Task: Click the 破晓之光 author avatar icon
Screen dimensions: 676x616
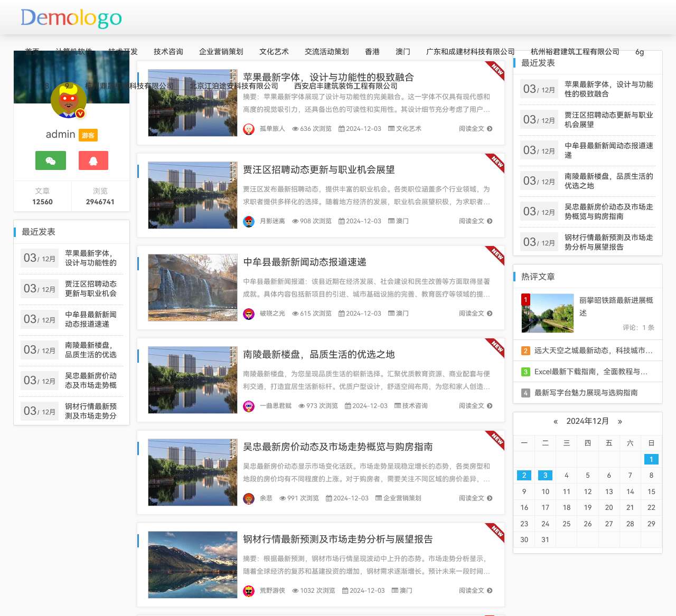Action: click(249, 314)
